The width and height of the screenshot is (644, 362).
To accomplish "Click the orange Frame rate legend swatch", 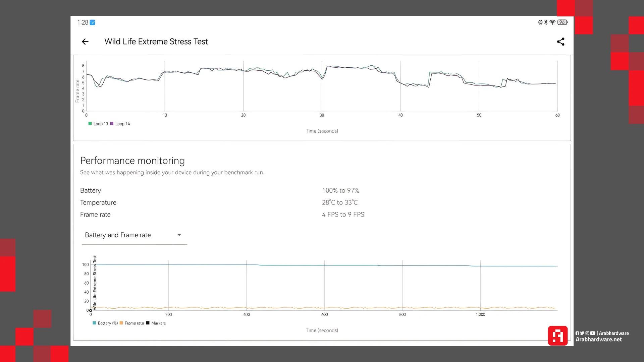I will coord(121,323).
